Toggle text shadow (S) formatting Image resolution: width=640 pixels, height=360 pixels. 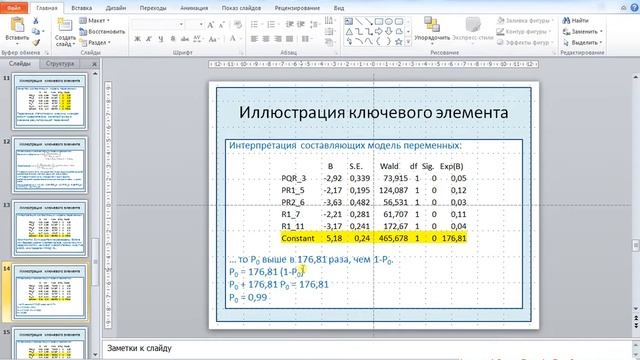(173, 39)
